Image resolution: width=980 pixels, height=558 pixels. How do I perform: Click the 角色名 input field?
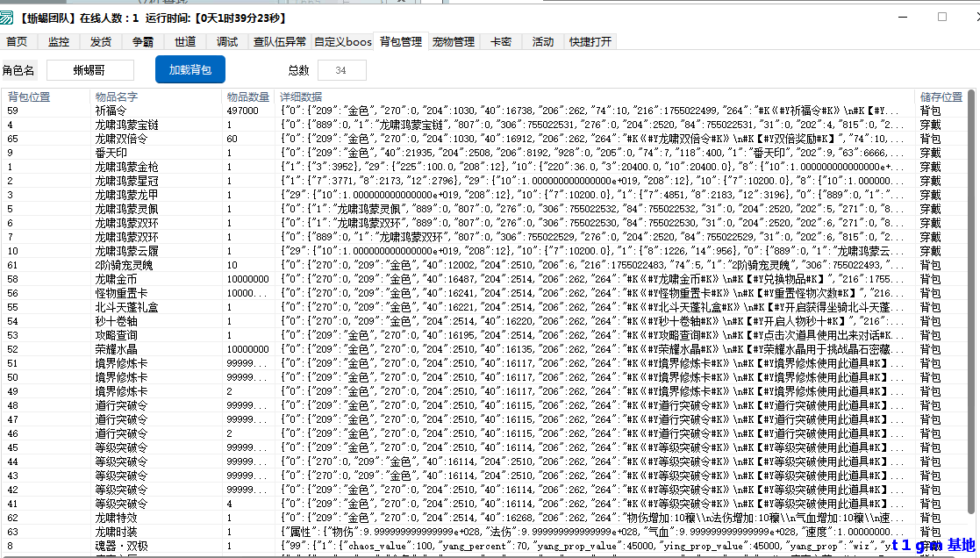click(90, 70)
